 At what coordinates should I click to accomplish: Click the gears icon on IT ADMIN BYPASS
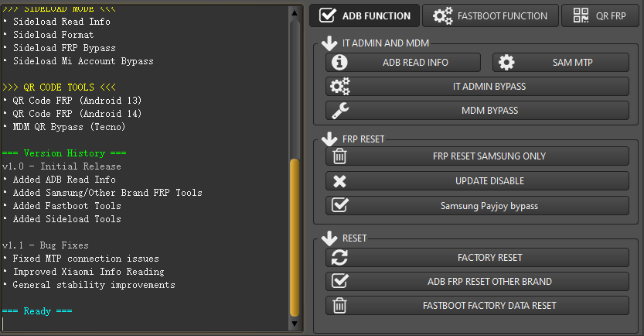pos(340,87)
